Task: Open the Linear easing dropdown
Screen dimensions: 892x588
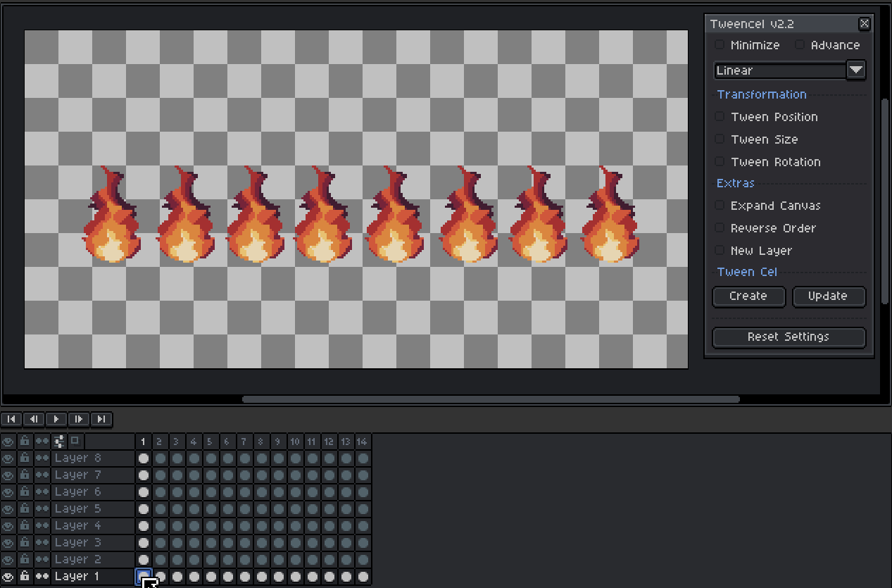Action: [x=855, y=70]
